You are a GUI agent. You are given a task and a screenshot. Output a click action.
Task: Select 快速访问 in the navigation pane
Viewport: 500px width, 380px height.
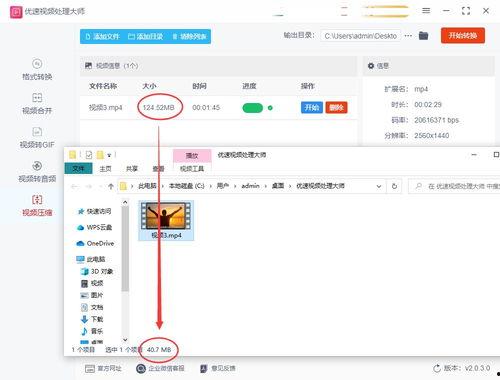click(x=94, y=211)
